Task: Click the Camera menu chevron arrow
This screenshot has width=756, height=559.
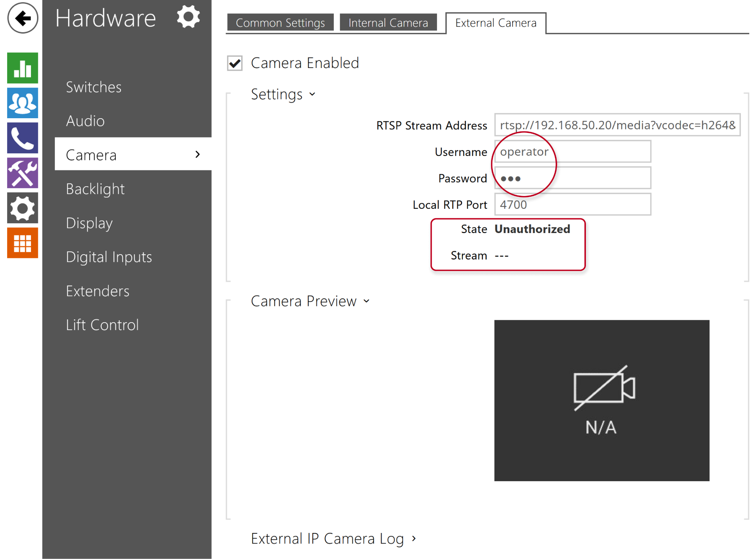Action: pos(197,154)
